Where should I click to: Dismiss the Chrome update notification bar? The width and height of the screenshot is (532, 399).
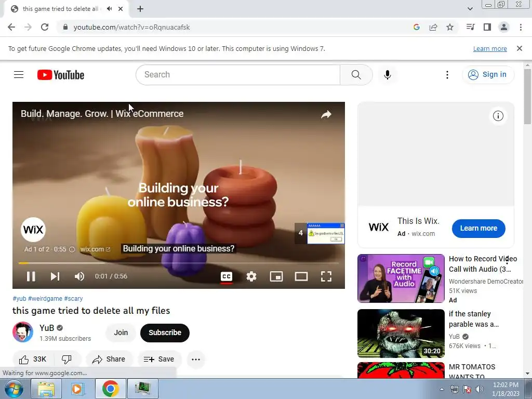[520, 48]
